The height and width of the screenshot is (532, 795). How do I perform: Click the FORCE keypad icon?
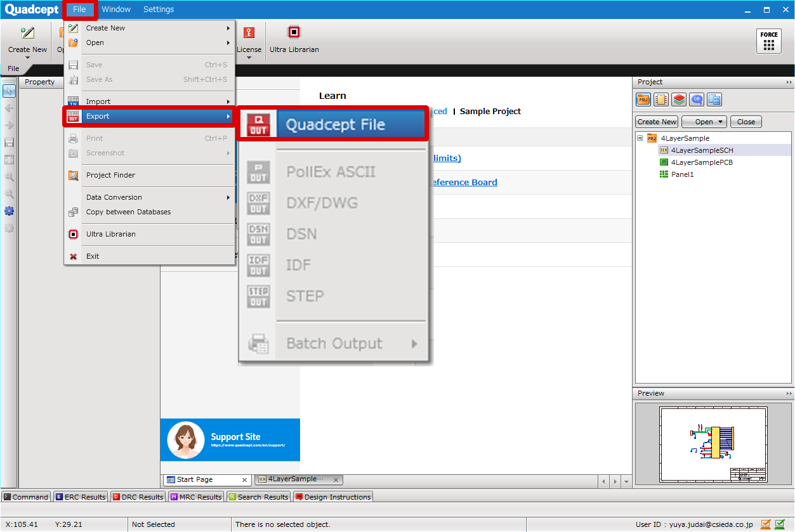[768, 41]
